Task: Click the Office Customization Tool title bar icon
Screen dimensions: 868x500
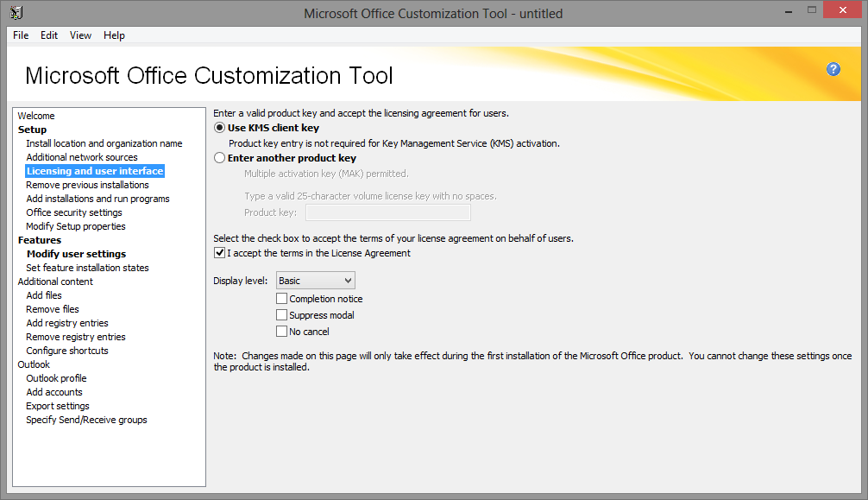Action: (x=16, y=12)
